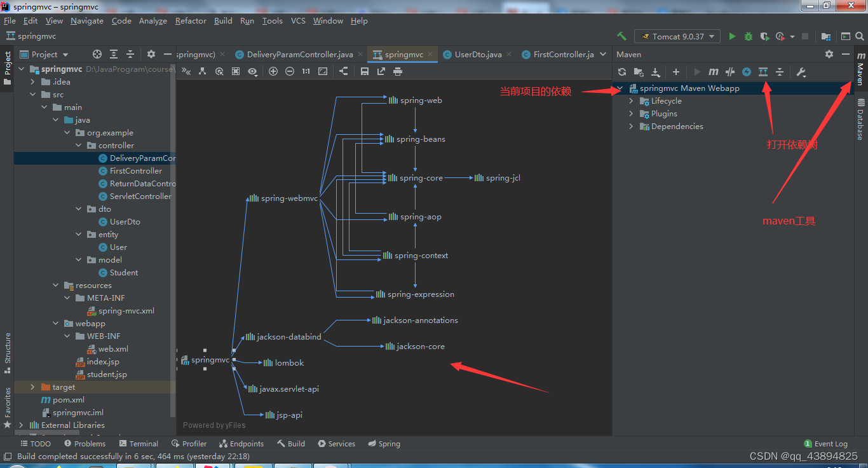The image size is (868, 468).
Task: Click Execute Maven Goal 'm' icon
Action: [714, 72]
